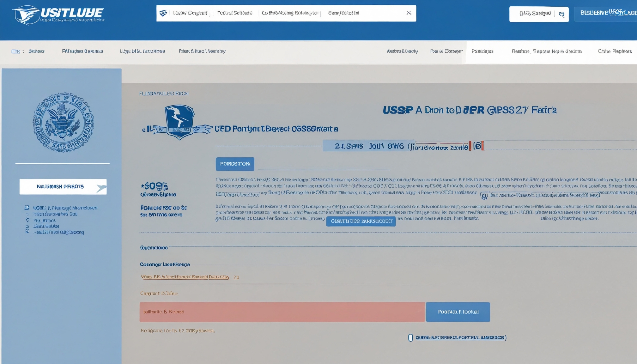The width and height of the screenshot is (637, 364).
Task: Select the location pin icon in the sidebar list
Action: pos(27,220)
